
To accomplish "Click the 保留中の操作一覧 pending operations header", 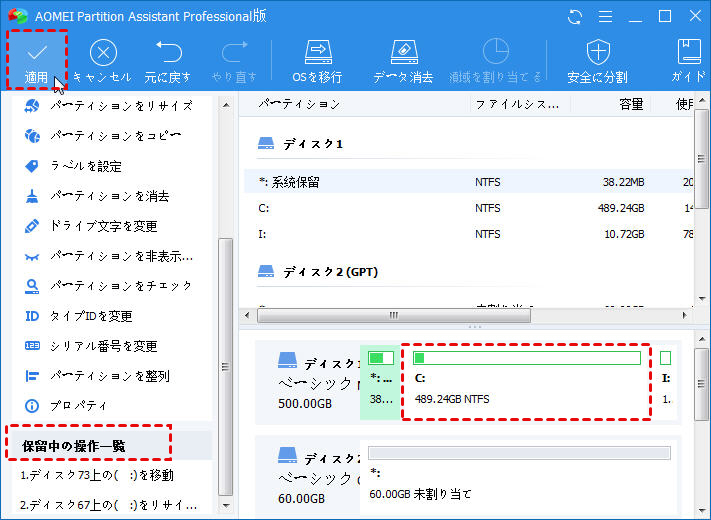I will click(73, 446).
